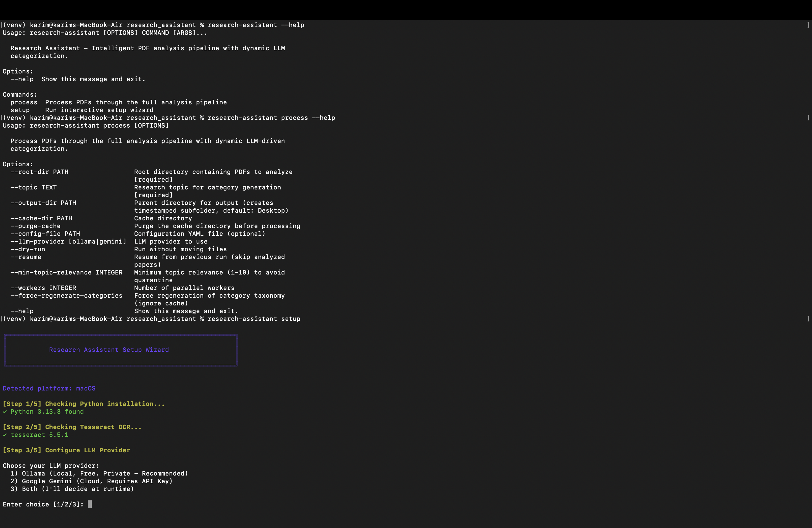Screen dimensions: 812x528
Task: Click the --dry-run option text
Action: point(28,249)
